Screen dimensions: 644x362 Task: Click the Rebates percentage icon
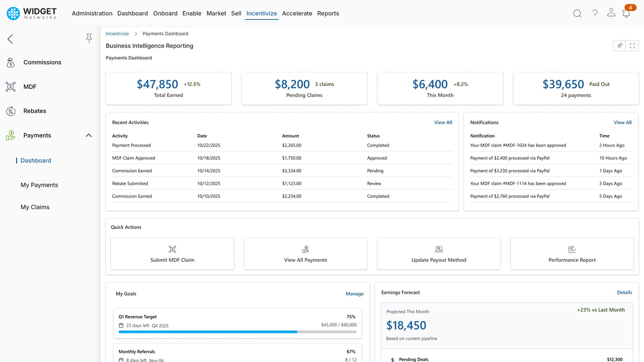(10, 111)
